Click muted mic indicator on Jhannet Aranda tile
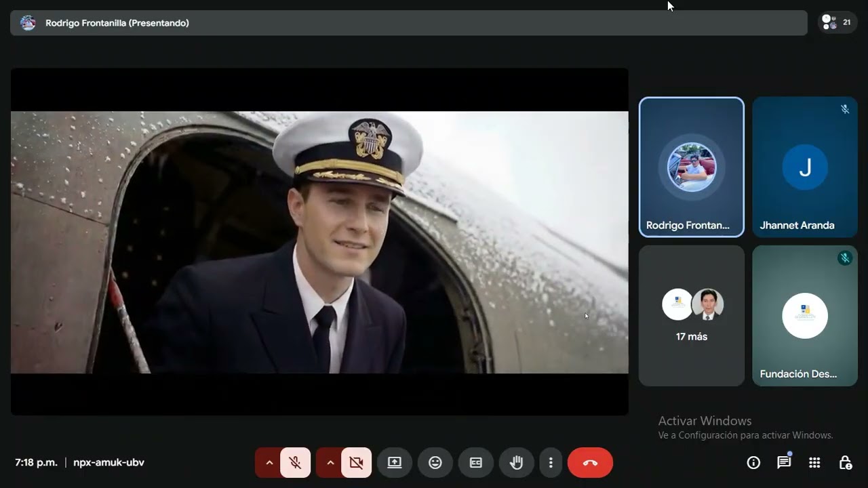The height and width of the screenshot is (488, 868). point(845,109)
